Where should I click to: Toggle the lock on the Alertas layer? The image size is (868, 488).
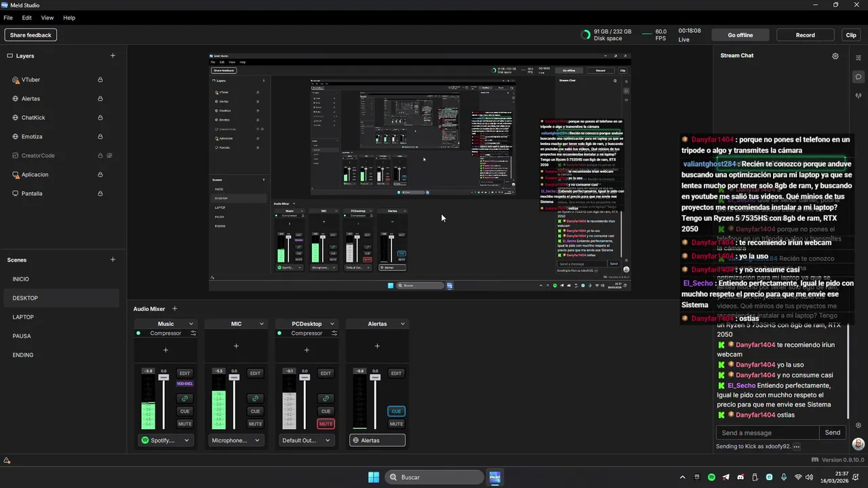coord(100,99)
